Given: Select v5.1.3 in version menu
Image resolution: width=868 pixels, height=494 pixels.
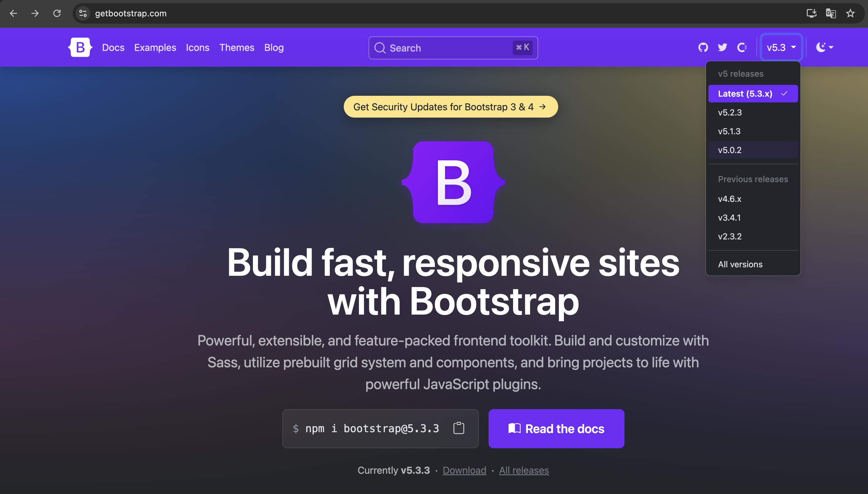Looking at the screenshot, I should [753, 131].
